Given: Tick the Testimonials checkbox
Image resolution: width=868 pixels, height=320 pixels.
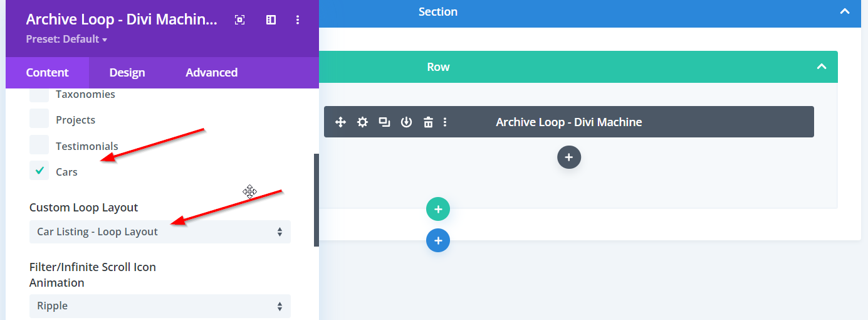Looking at the screenshot, I should pos(39,144).
